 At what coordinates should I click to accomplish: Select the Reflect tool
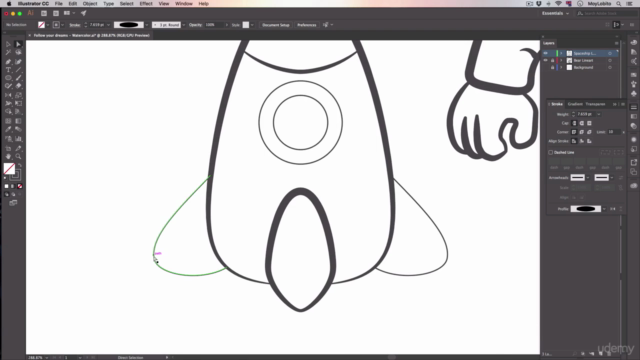(x=8, y=95)
